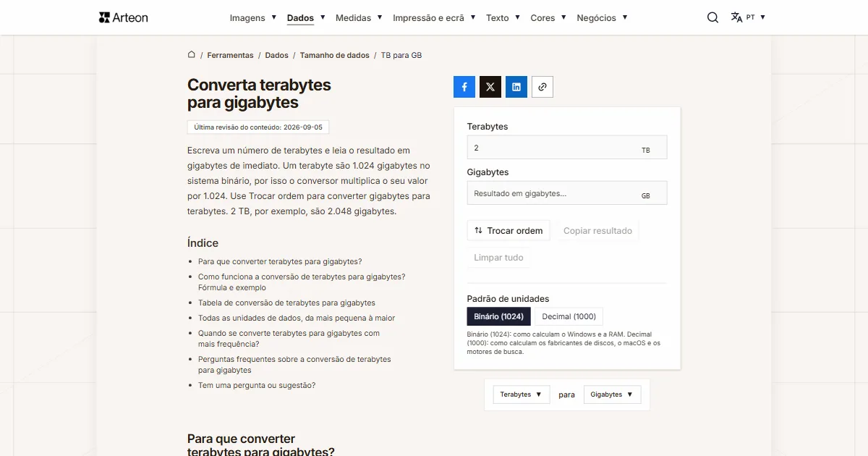This screenshot has height=456, width=868.
Task: Click 'TB para GB' breadcrumb text
Action: coord(401,55)
